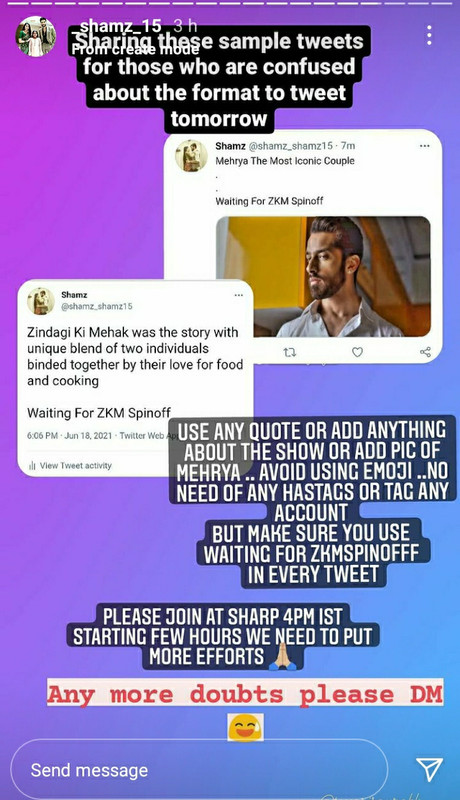Click the @shamz_shamz15 handle in top tweet
The image size is (460, 800).
[x=291, y=146]
